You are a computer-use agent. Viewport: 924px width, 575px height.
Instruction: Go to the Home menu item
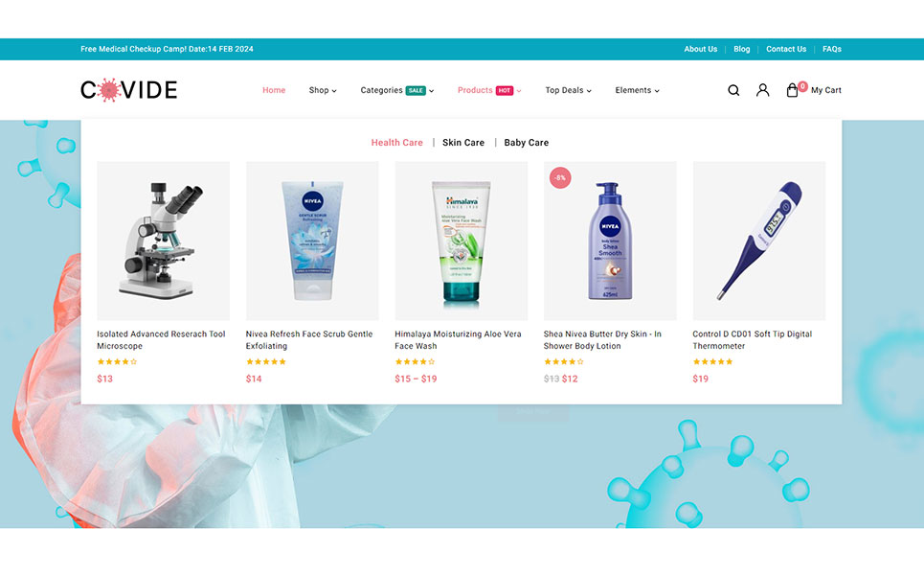point(274,90)
